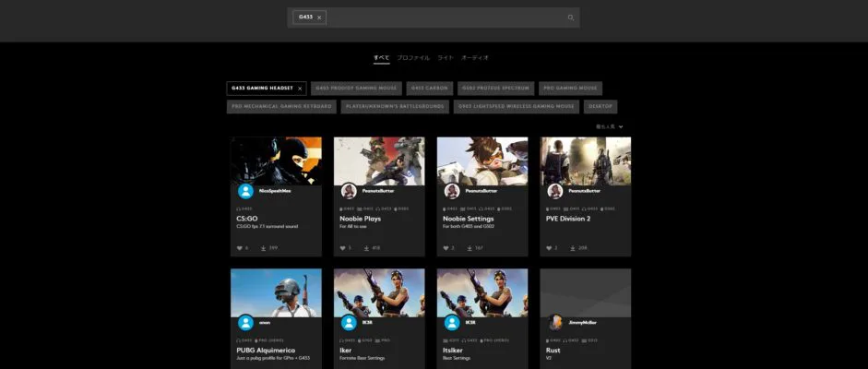Click the PUBG Alquimerico author avatar
868x369 pixels.
pos(245,323)
